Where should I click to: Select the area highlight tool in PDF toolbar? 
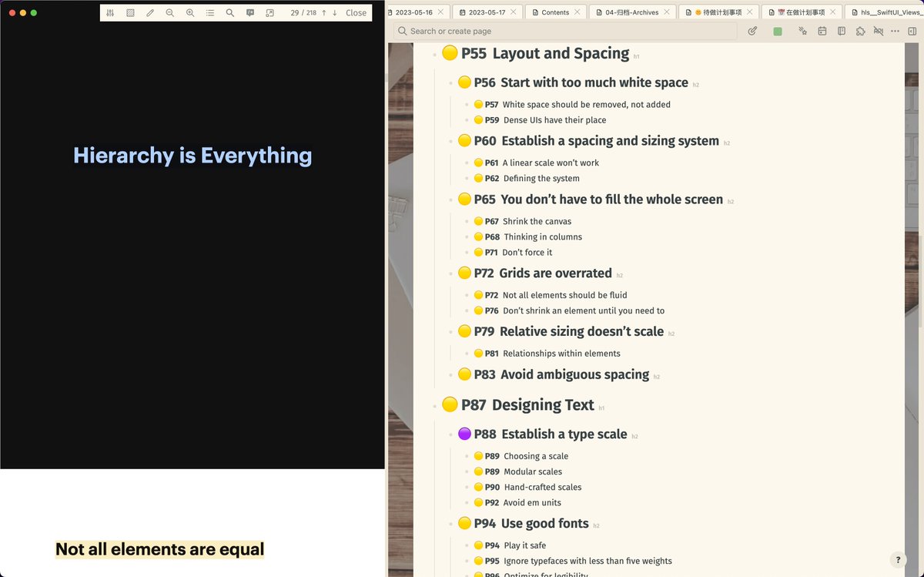[x=130, y=13]
